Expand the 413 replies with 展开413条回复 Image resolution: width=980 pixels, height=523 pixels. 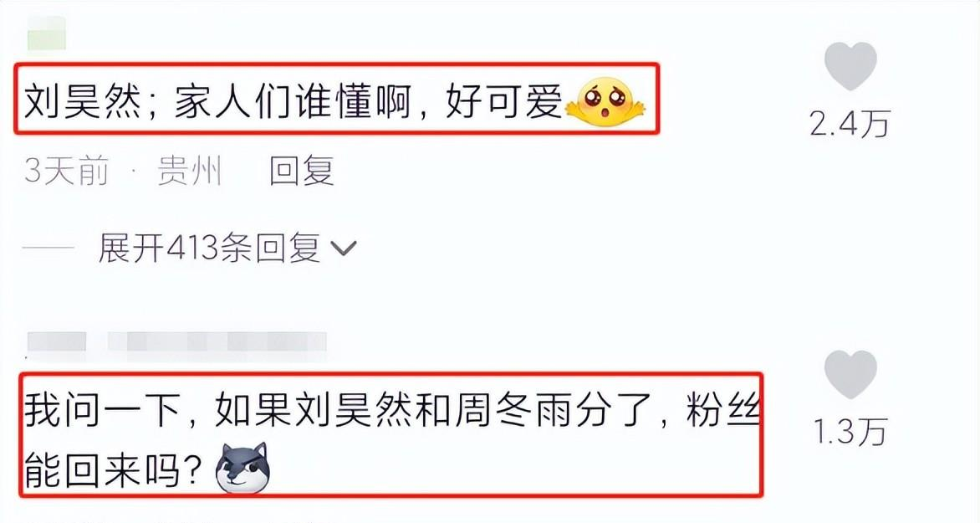coord(209,249)
